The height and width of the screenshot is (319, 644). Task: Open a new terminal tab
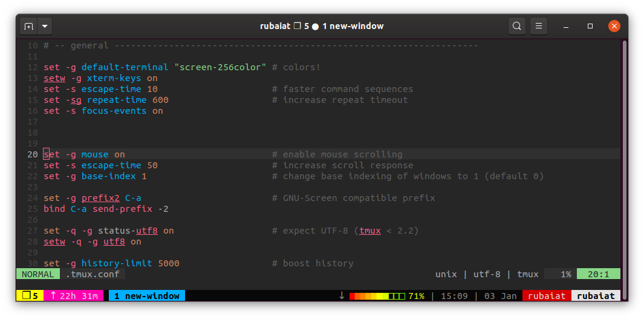(28, 26)
